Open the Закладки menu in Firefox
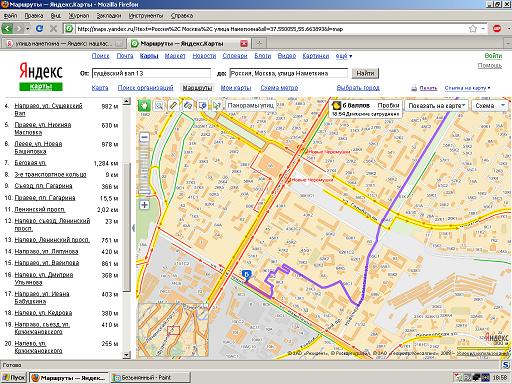 coord(109,16)
